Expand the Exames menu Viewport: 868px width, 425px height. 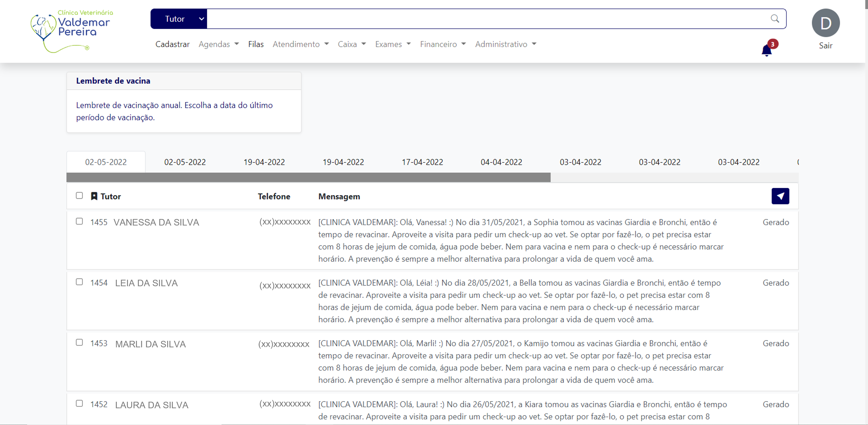point(393,44)
